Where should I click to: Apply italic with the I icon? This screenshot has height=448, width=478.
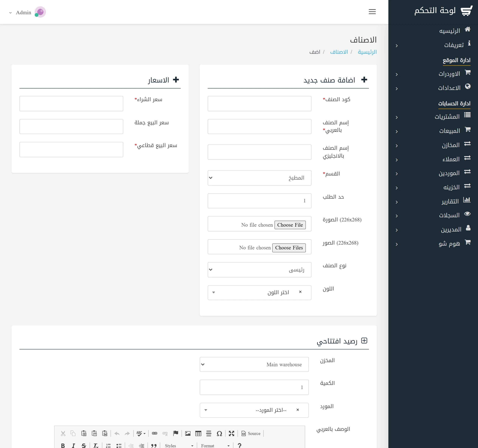pos(73,445)
